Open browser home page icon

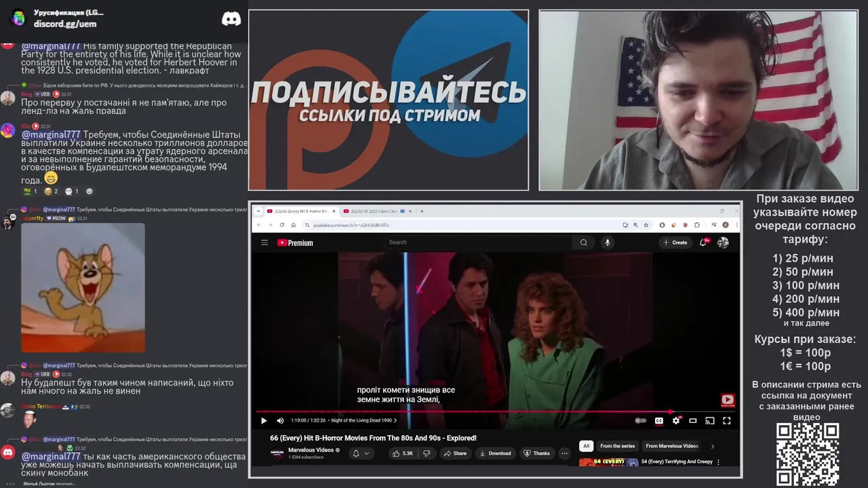tap(293, 225)
